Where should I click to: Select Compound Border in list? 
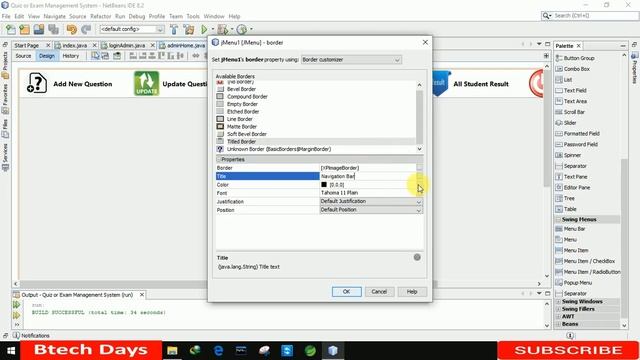(x=247, y=97)
